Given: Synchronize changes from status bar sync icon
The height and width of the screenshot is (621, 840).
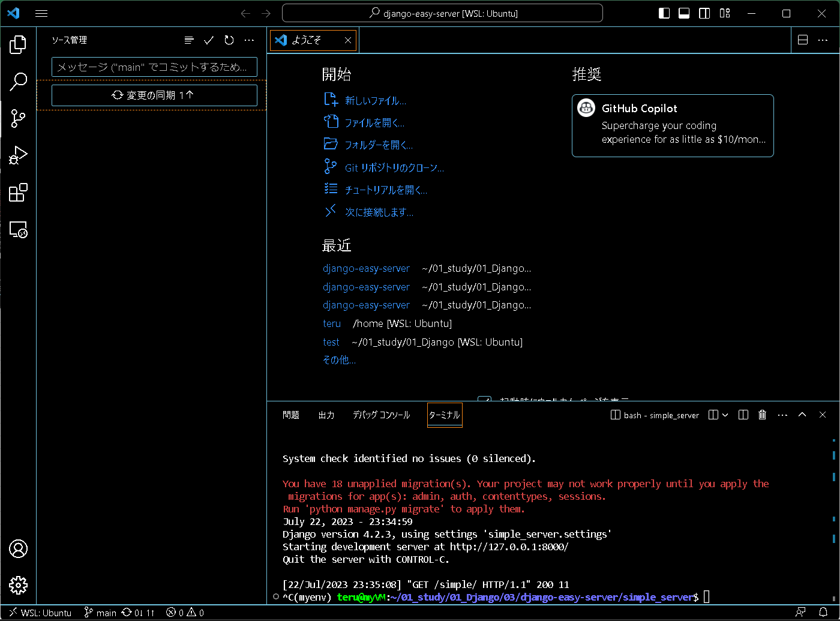Looking at the screenshot, I should tap(138, 613).
